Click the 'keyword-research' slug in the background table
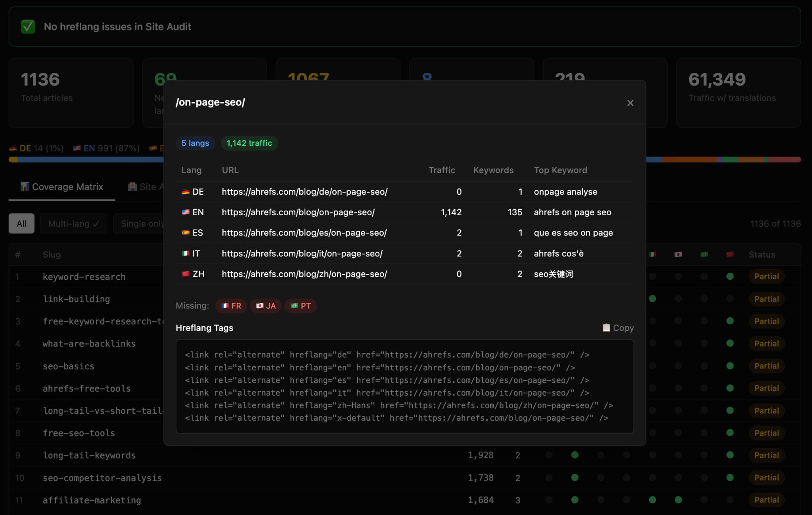The image size is (812, 515). pos(84,277)
